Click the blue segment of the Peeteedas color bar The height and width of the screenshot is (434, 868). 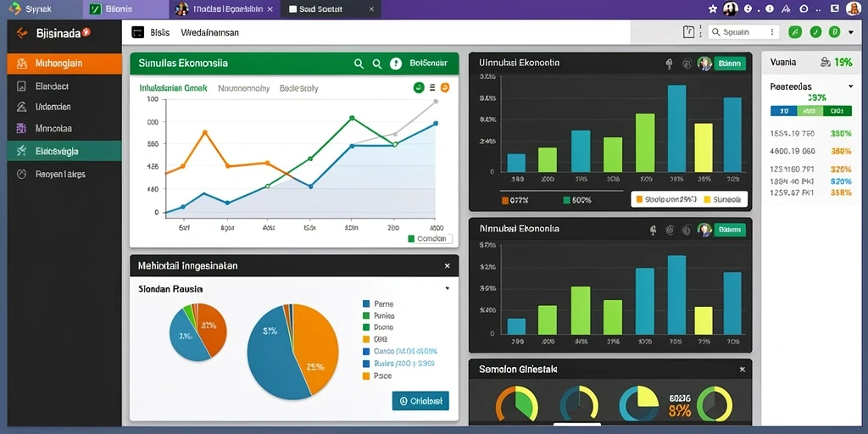click(x=783, y=111)
